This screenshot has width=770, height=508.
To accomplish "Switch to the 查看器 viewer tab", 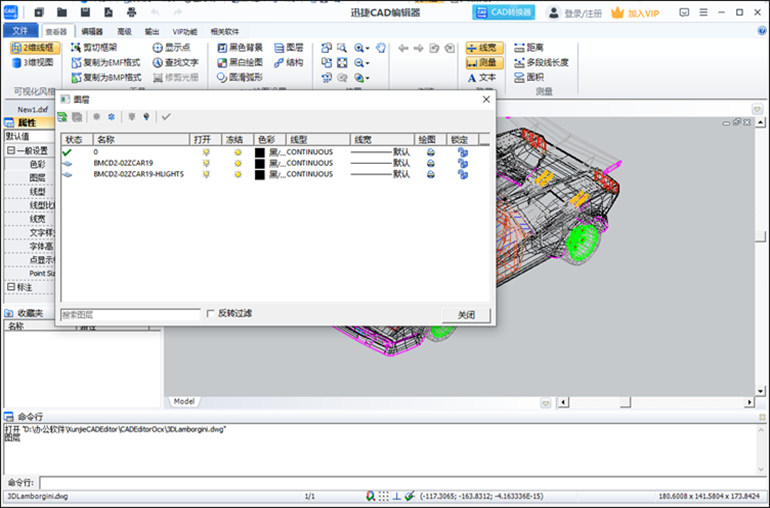I will click(x=56, y=31).
